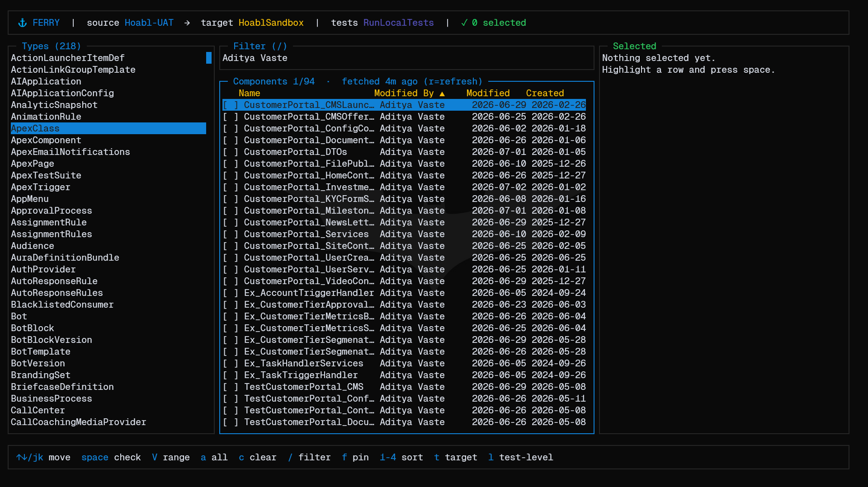The height and width of the screenshot is (487, 868).
Task: Select AuraDefinitionBundle type
Action: [65, 258]
